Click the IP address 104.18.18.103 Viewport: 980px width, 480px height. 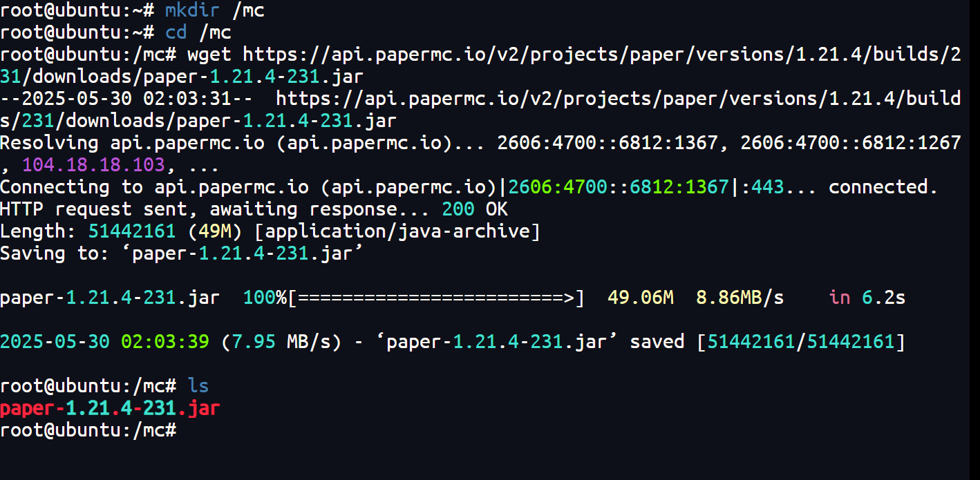click(x=93, y=165)
